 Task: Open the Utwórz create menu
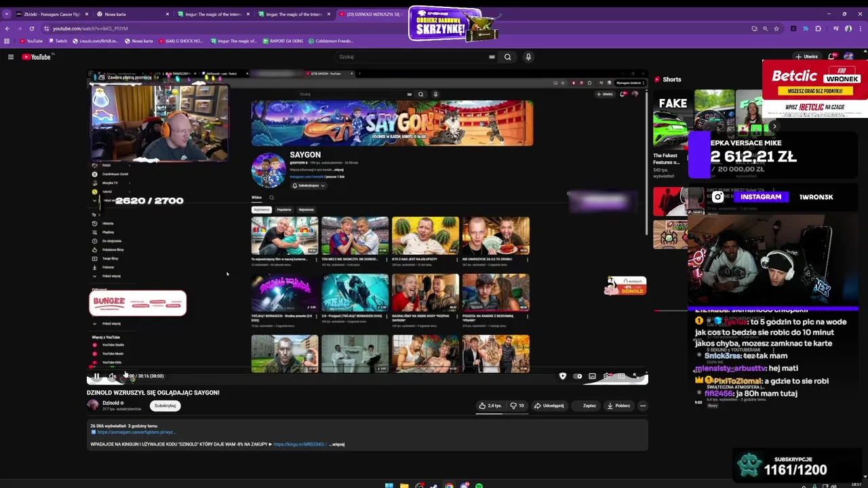[806, 57]
